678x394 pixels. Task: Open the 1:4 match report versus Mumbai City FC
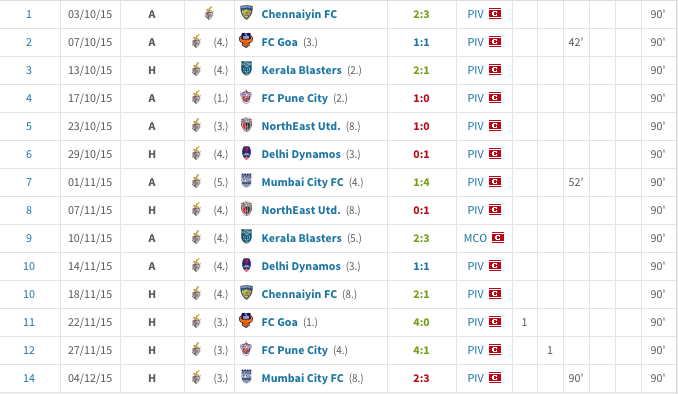421,182
